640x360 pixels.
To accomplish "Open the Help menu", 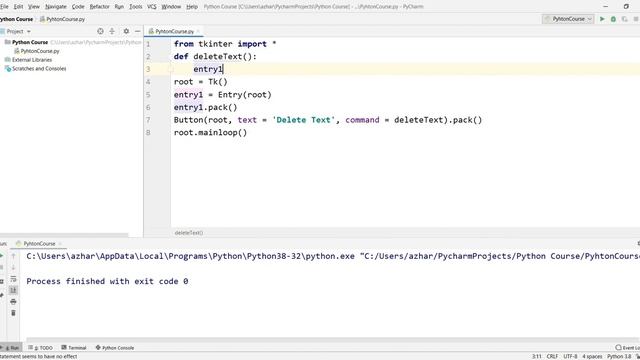I will tap(192, 7).
